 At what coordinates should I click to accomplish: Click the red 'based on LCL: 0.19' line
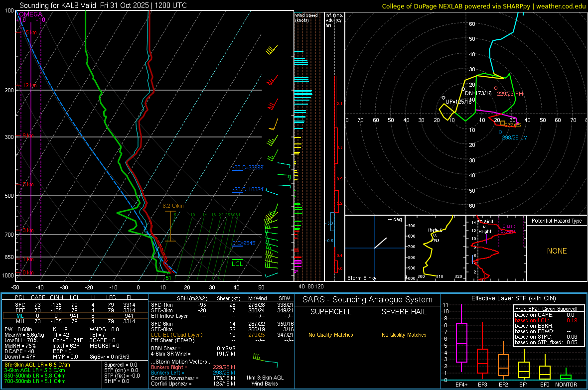tap(546, 321)
